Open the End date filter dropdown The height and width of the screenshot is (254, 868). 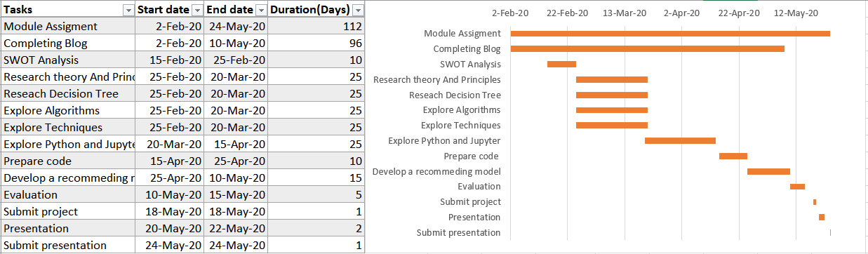coord(261,11)
